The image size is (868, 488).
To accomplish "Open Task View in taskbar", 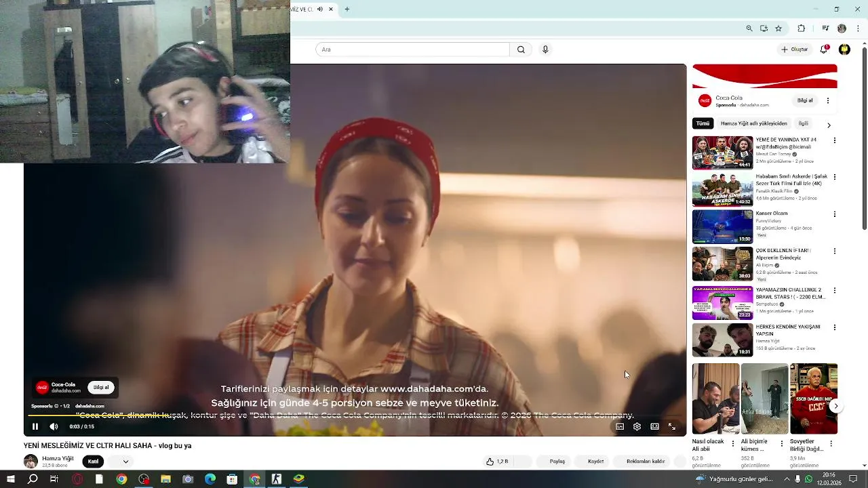I will (54, 479).
